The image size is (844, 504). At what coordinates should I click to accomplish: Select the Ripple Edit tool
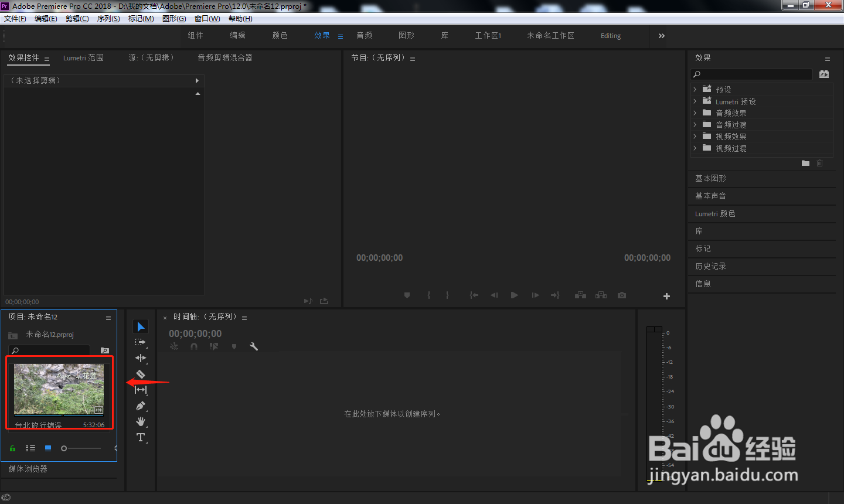tap(141, 358)
